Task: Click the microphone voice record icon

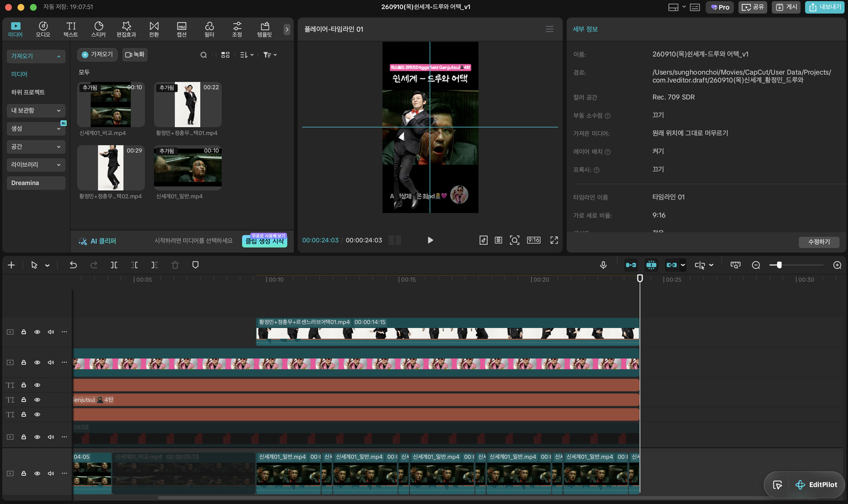Action: 603,265
